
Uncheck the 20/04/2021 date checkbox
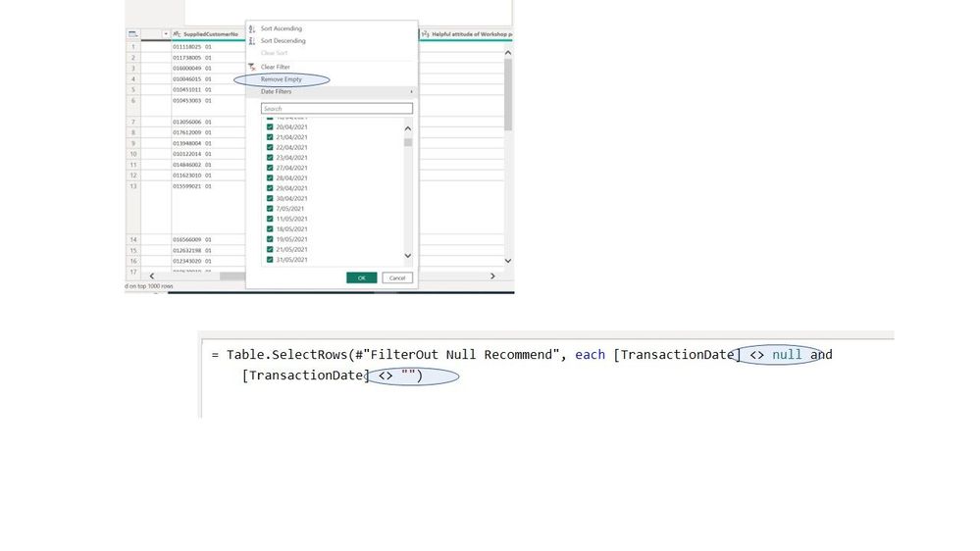point(270,126)
